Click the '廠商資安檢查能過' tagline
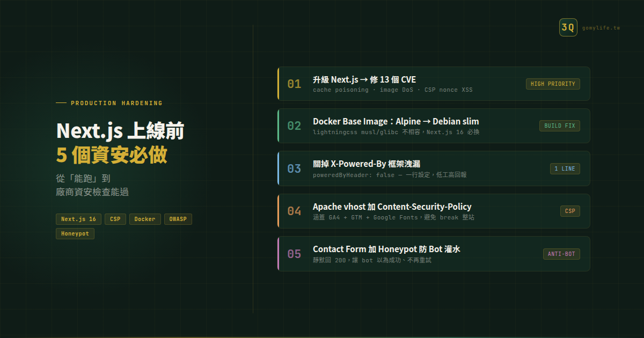Screen dimensions: 644x338 pyautogui.click(x=92, y=192)
